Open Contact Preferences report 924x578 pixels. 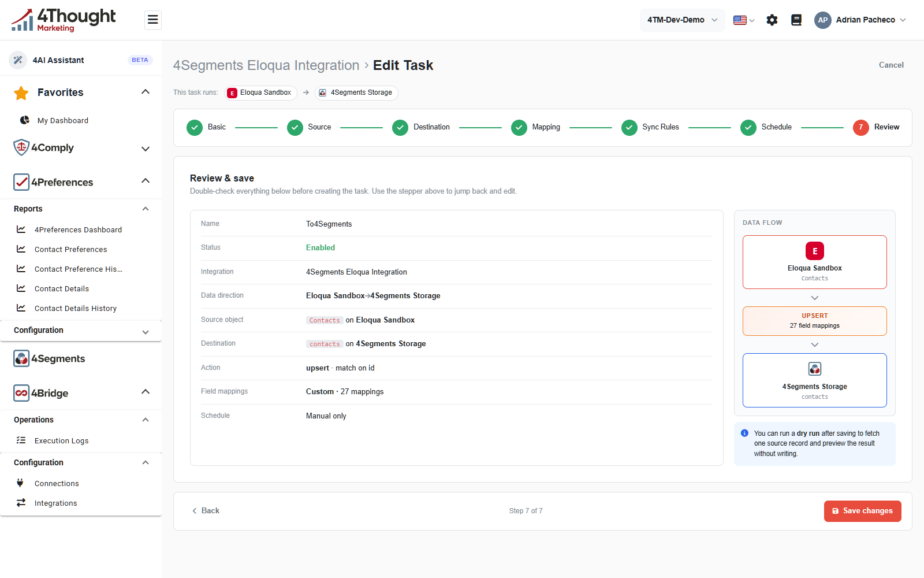[x=71, y=249]
